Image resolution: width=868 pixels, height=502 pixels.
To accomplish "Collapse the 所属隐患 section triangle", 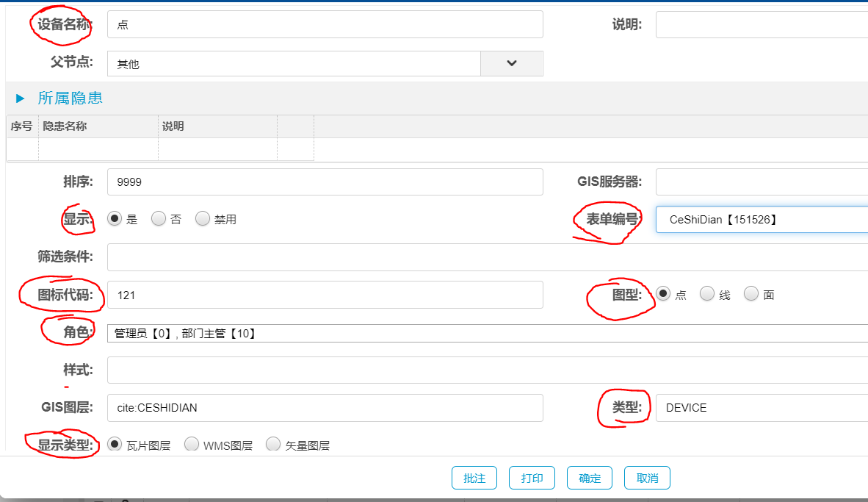I will 21,98.
